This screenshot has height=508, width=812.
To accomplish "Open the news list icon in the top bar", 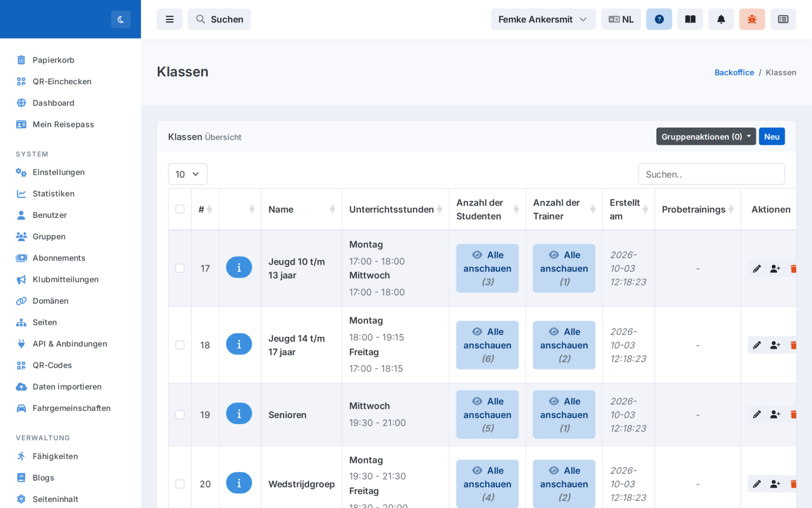I will tap(783, 19).
